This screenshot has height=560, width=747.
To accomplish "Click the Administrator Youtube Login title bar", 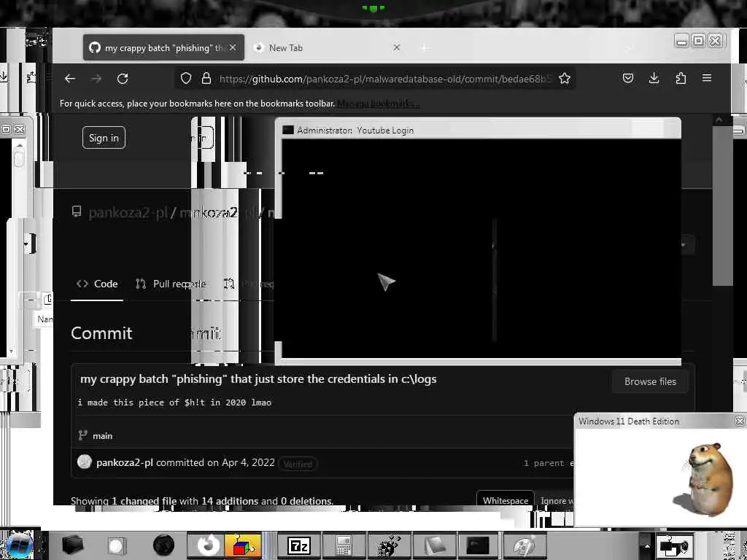I will click(x=478, y=130).
